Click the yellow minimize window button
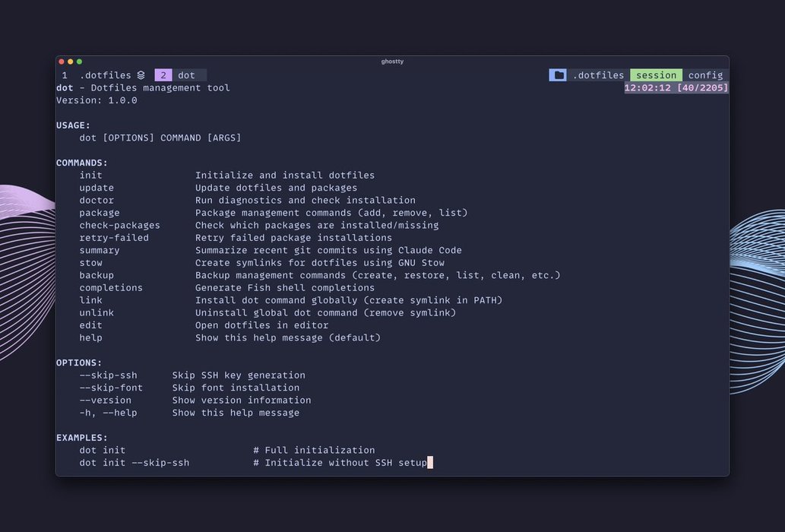 pos(71,62)
